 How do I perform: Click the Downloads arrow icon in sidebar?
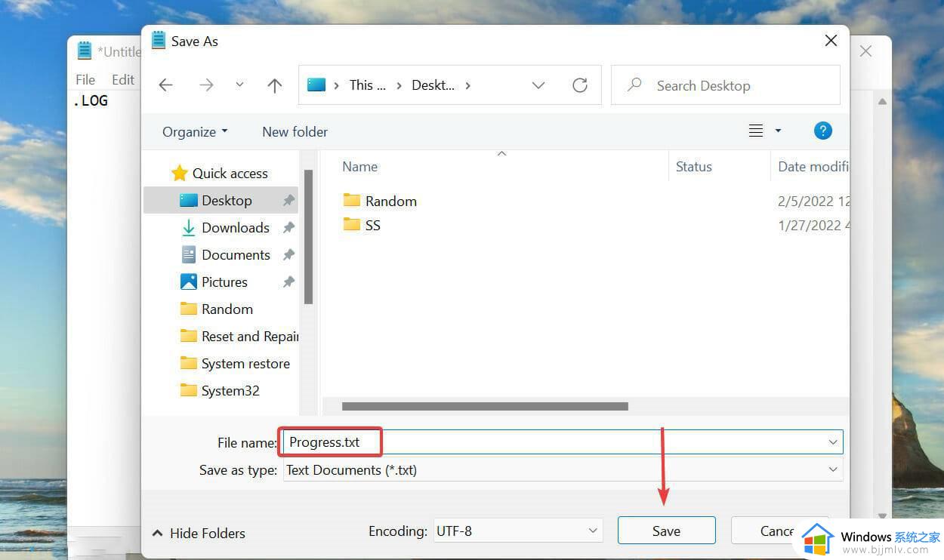click(x=188, y=228)
